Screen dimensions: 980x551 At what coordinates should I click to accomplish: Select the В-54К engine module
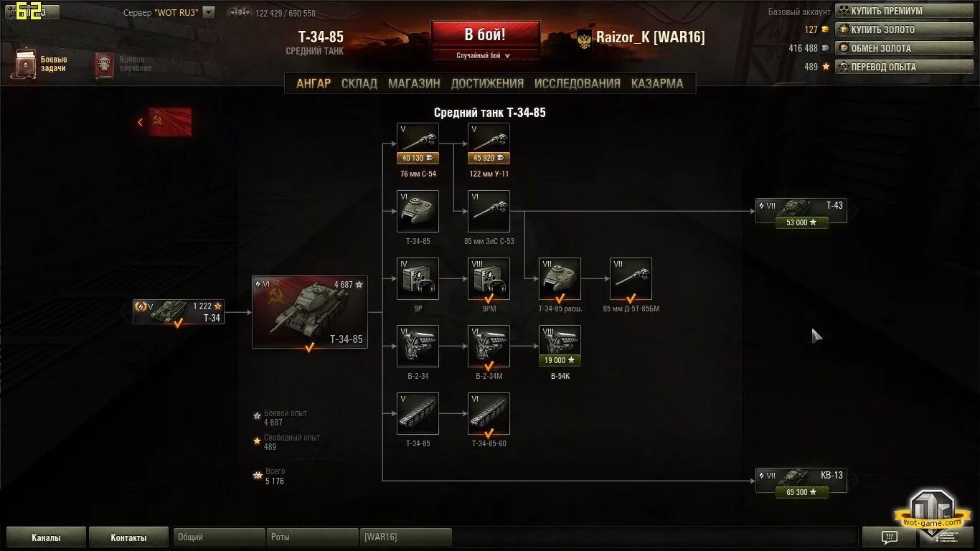click(560, 346)
